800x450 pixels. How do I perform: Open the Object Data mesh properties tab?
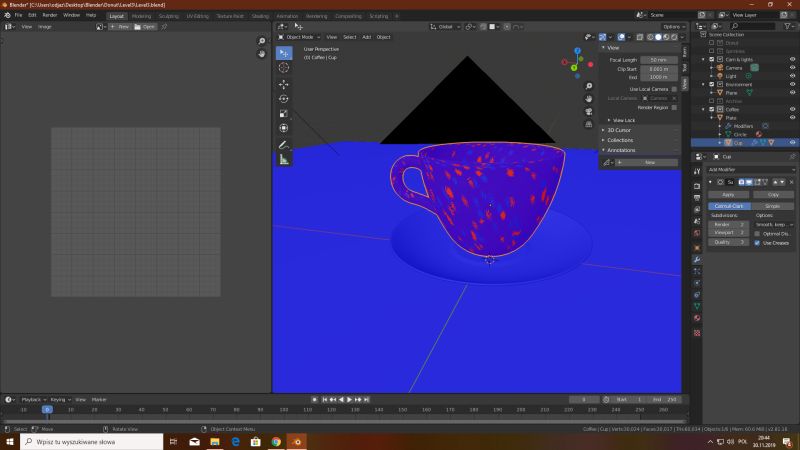click(697, 307)
